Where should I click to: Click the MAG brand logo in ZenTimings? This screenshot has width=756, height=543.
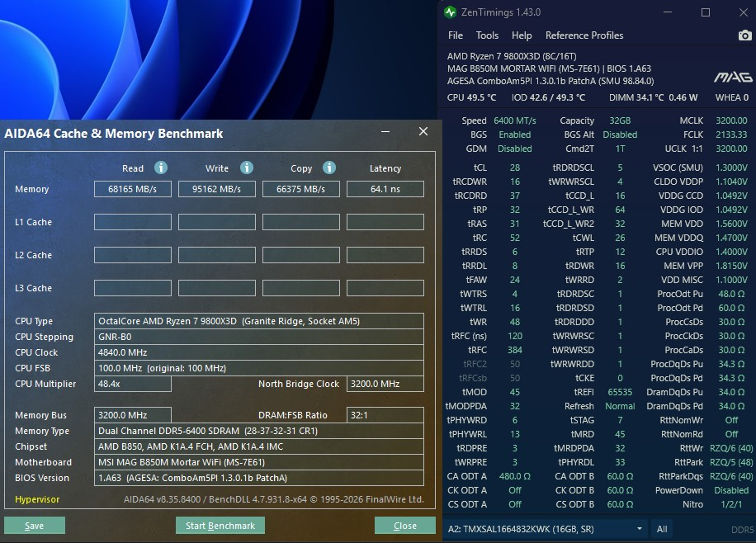(x=733, y=77)
